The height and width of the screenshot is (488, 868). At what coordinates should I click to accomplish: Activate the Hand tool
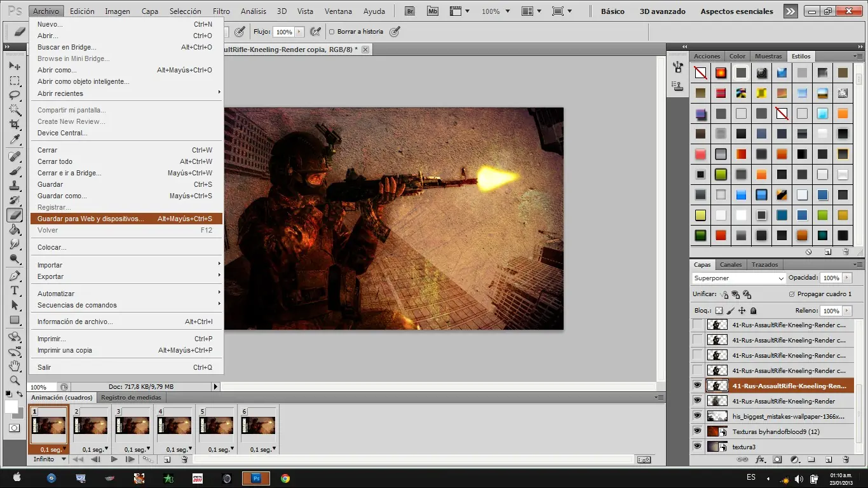point(15,366)
